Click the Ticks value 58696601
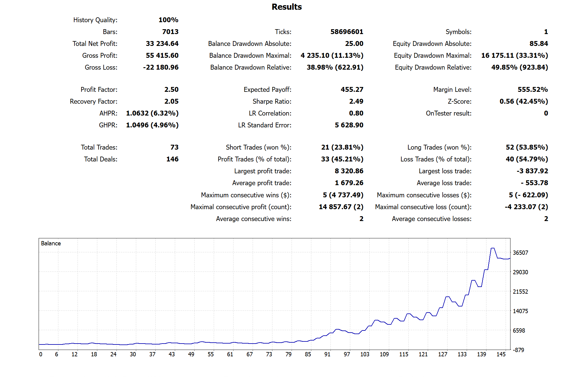The image size is (588, 377). pos(347,32)
